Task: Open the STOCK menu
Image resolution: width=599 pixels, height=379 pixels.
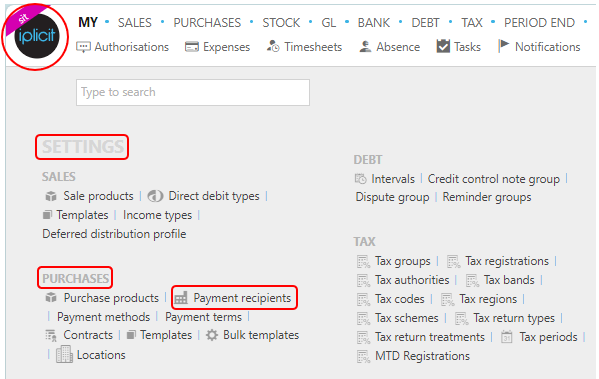Action: 281,23
